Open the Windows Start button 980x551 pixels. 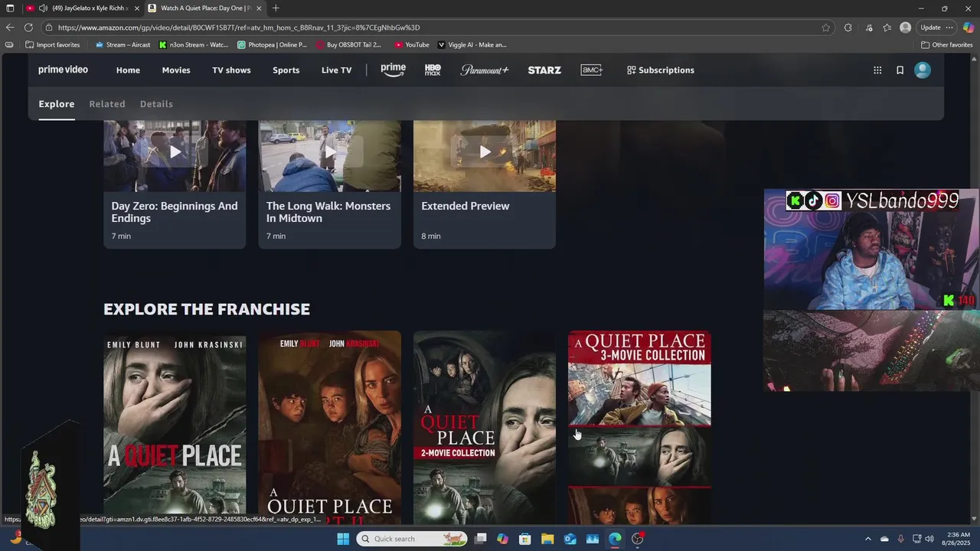click(343, 539)
